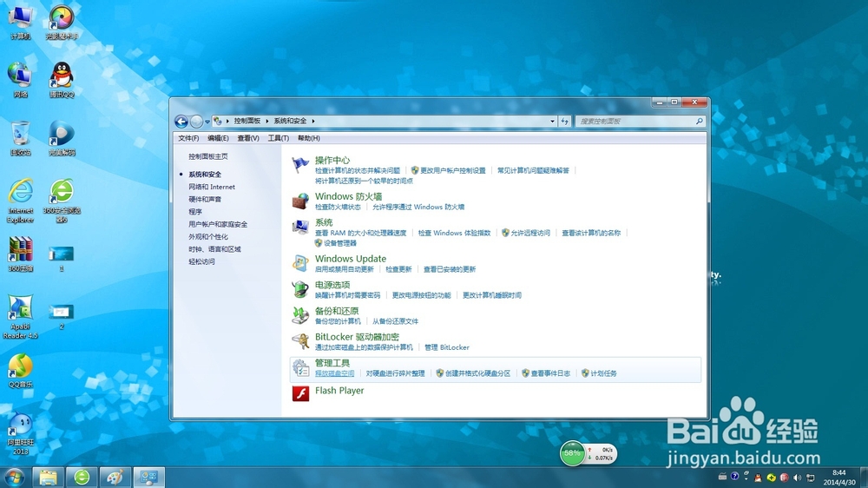This screenshot has height=488, width=868.
Task: Open the Windows 防火墙 heading link
Action: 348,196
